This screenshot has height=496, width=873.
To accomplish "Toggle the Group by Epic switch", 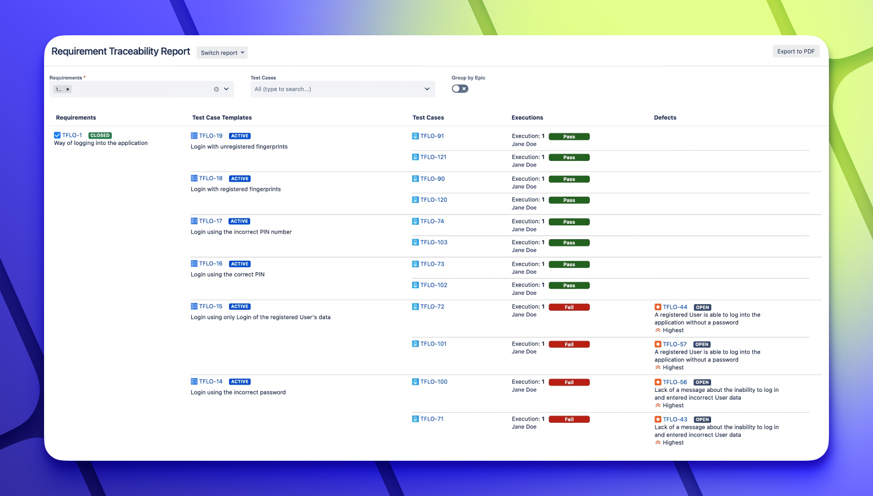I will pyautogui.click(x=460, y=89).
